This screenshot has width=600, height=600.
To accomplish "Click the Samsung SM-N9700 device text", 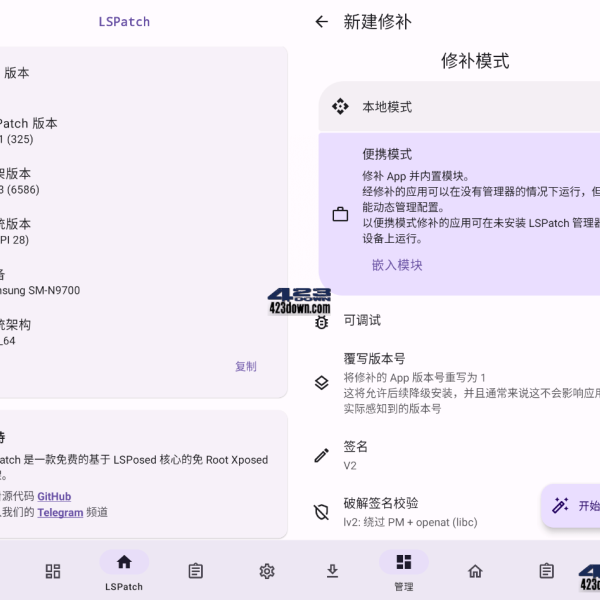I will tap(40, 290).
